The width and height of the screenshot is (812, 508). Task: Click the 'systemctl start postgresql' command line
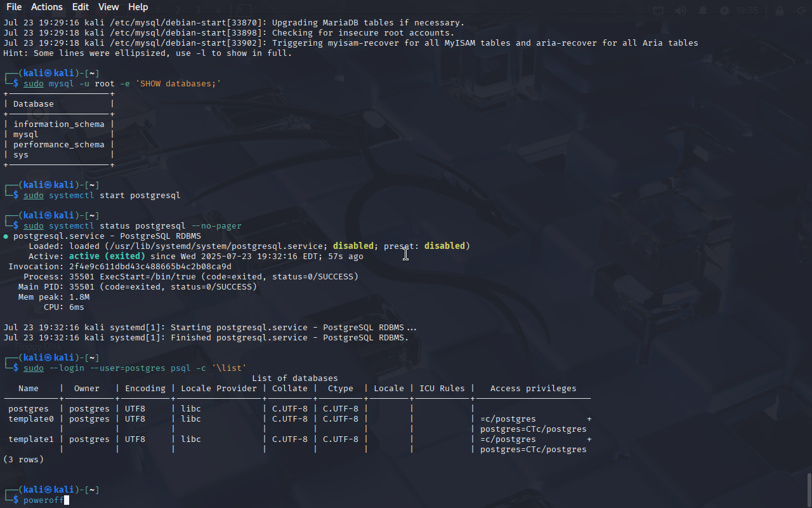[x=102, y=196]
